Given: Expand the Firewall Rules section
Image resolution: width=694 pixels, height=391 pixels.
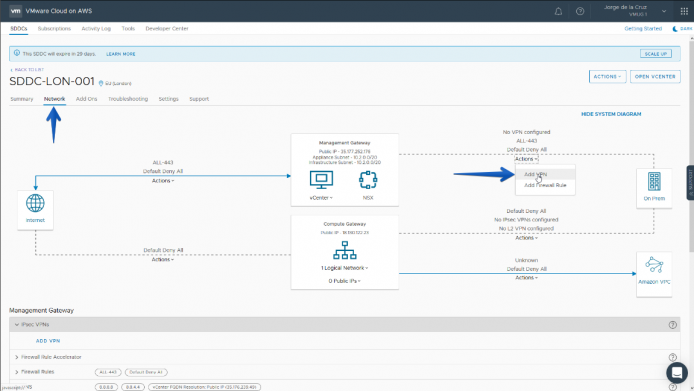Looking at the screenshot, I should (17, 372).
